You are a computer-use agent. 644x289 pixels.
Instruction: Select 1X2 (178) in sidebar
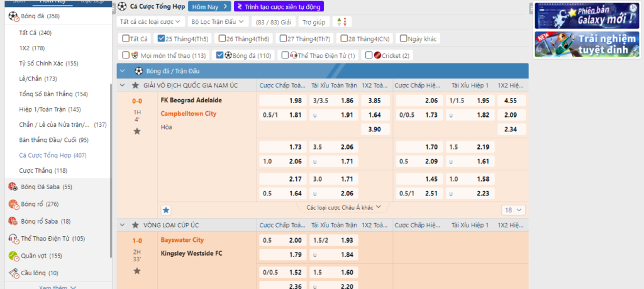tap(32, 48)
